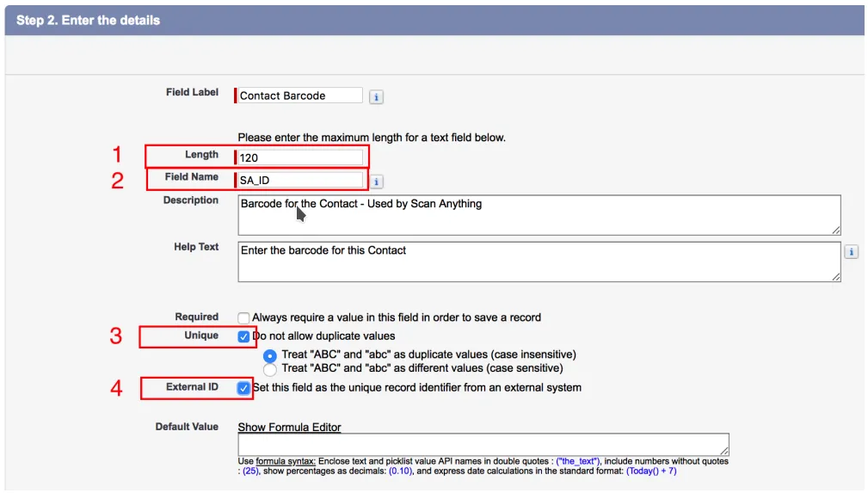Select the (0.10) decimal example text
868x493 pixels.
pyautogui.click(x=400, y=471)
